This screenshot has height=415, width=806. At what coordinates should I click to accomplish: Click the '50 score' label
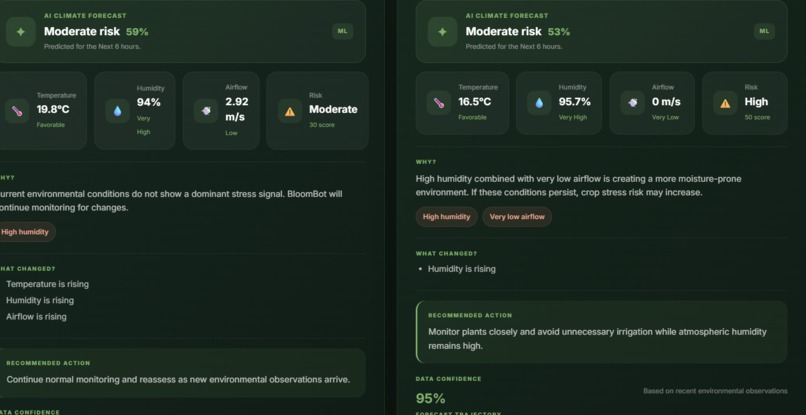(x=757, y=117)
